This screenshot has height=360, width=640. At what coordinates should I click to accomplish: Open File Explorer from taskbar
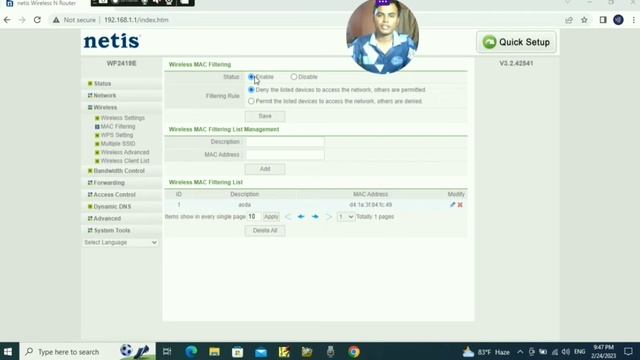click(x=214, y=351)
